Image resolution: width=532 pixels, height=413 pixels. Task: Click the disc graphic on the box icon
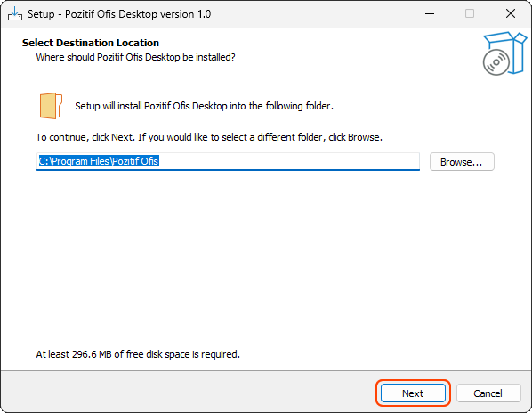pyautogui.click(x=496, y=62)
